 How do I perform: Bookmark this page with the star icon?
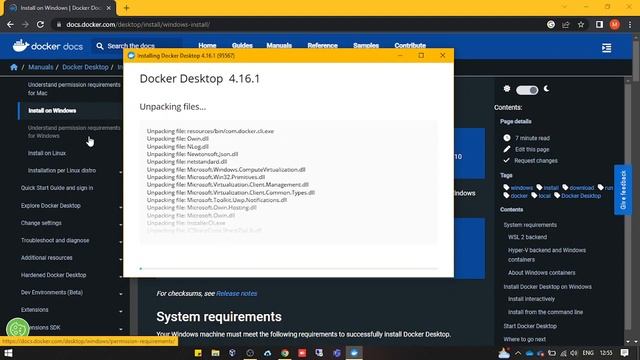point(581,24)
